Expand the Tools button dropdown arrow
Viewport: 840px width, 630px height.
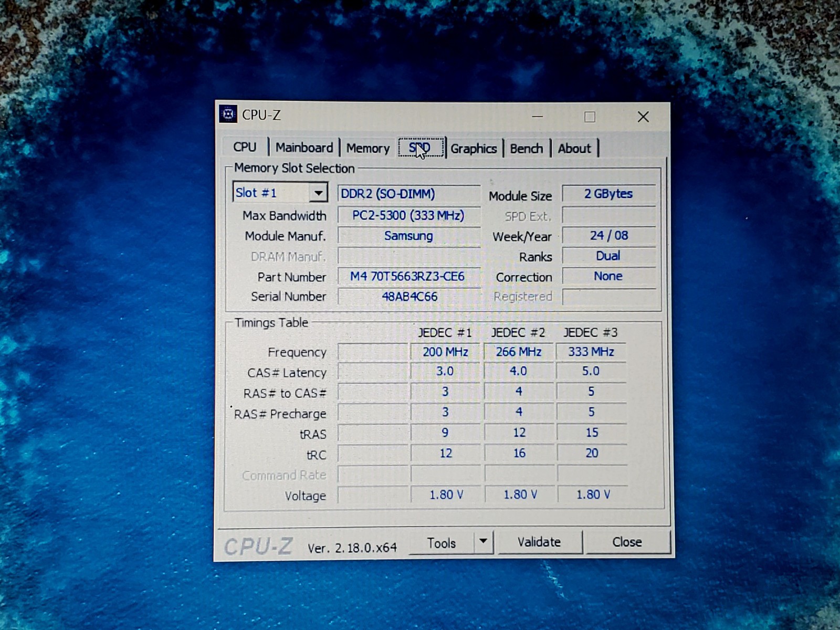pos(483,541)
